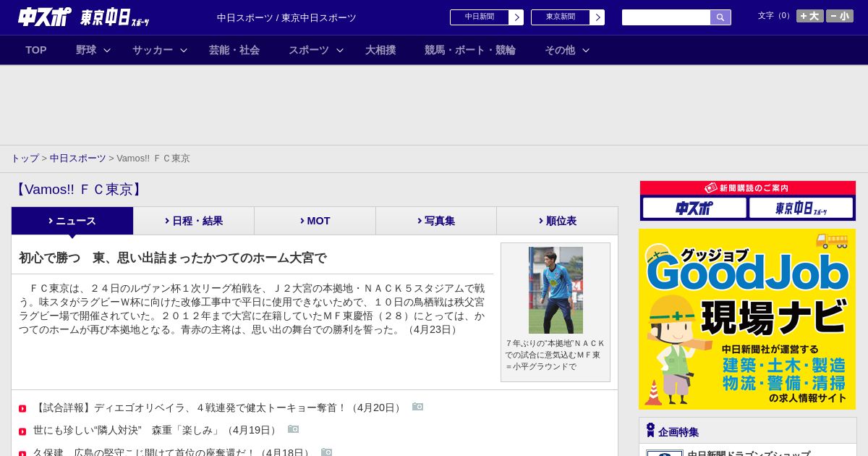
Task: Open 中日新聞ドラゴンズショップ link
Action: 749,453
